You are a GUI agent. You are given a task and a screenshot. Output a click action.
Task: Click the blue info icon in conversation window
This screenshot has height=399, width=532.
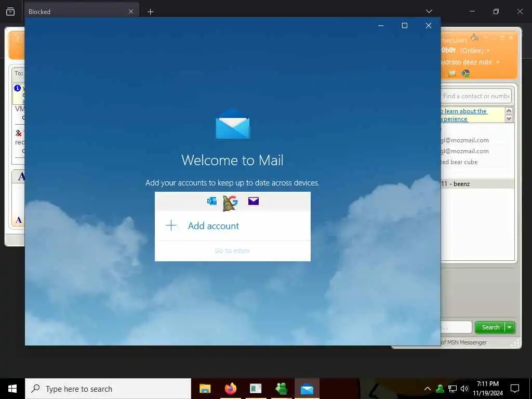18,88
